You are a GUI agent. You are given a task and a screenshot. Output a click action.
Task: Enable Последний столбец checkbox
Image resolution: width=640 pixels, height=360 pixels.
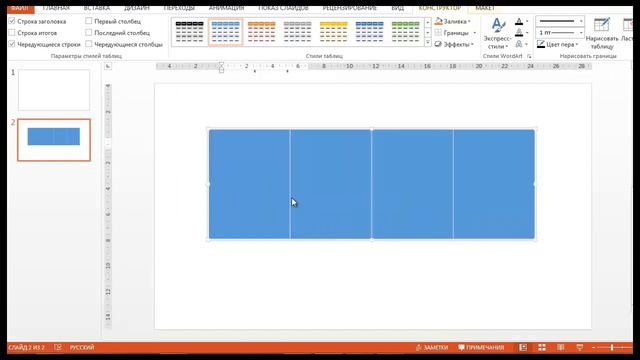pyautogui.click(x=89, y=32)
